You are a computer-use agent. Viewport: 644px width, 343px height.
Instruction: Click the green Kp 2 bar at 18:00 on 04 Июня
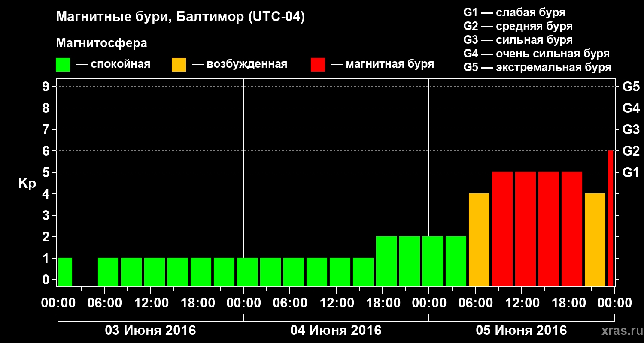[386, 261]
